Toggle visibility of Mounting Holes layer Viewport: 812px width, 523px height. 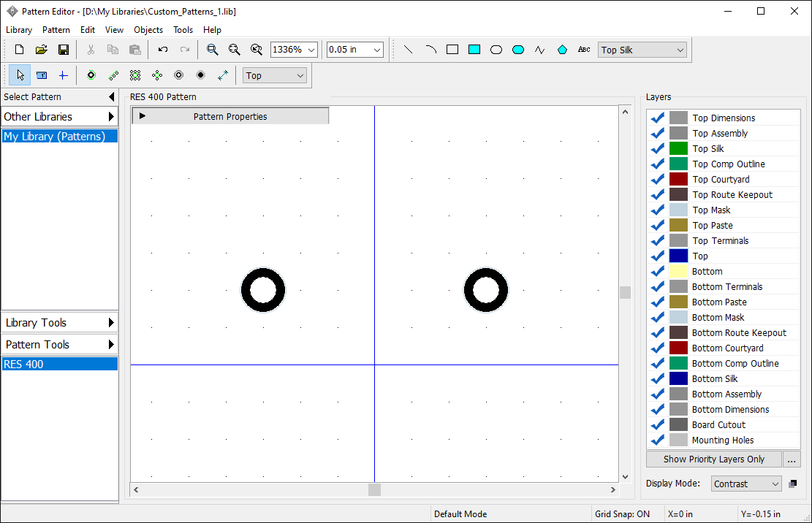(658, 440)
